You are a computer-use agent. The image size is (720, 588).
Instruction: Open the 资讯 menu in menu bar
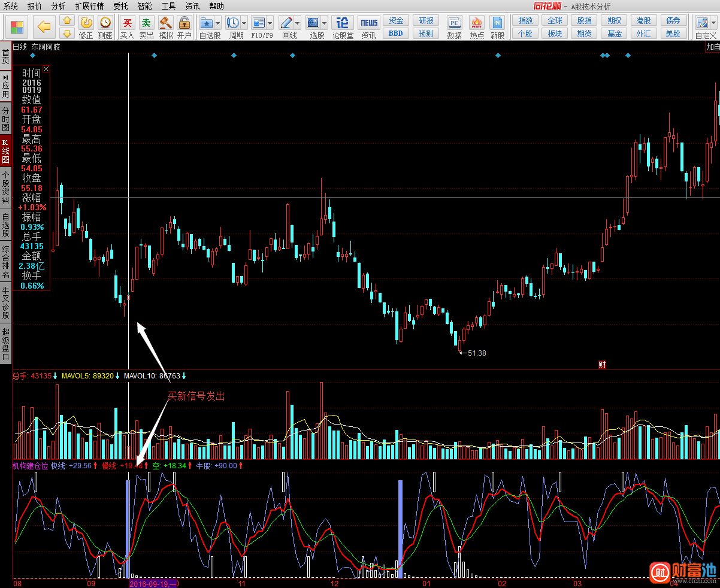[x=192, y=6]
